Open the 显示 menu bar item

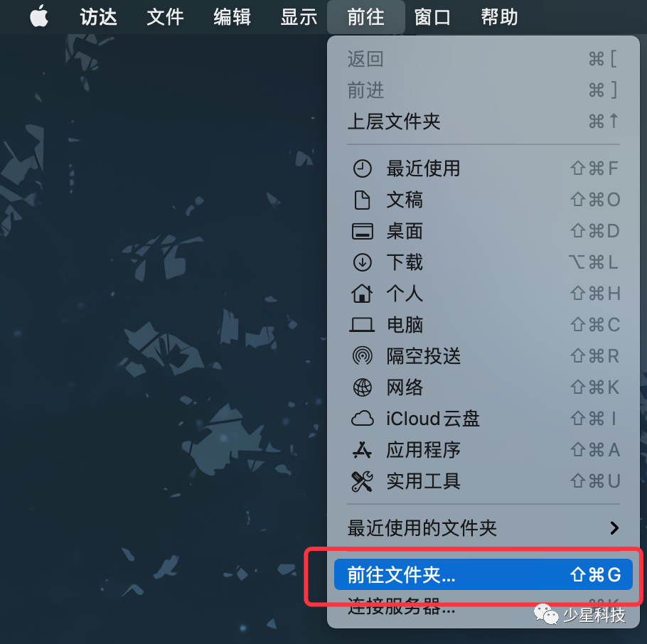299,17
